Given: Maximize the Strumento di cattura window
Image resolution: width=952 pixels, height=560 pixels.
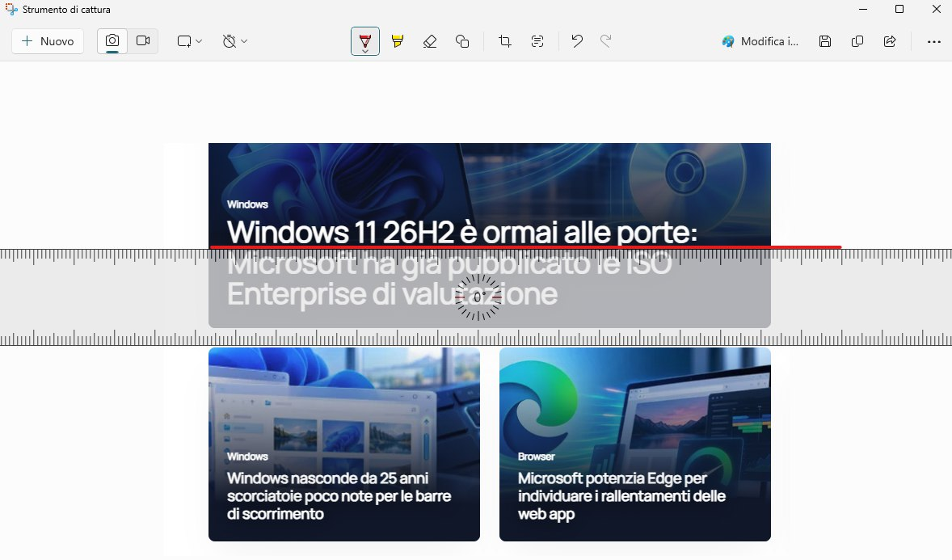Looking at the screenshot, I should (x=899, y=9).
